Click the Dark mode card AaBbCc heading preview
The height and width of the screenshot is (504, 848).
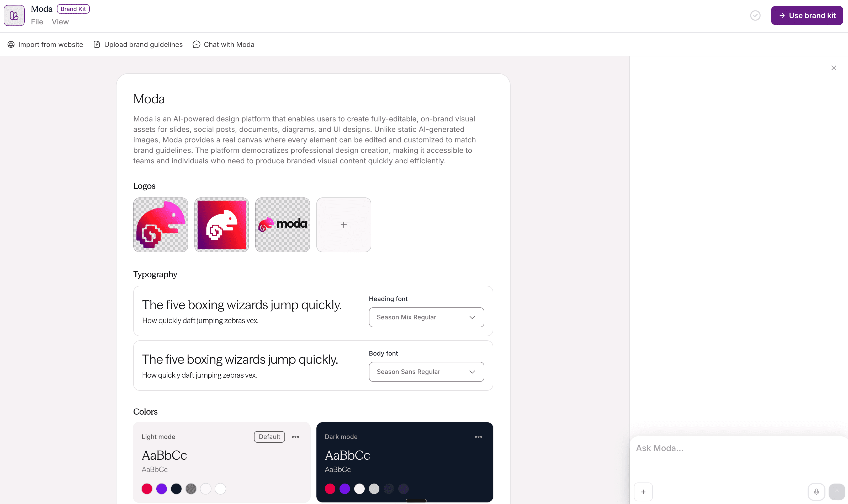(347, 455)
